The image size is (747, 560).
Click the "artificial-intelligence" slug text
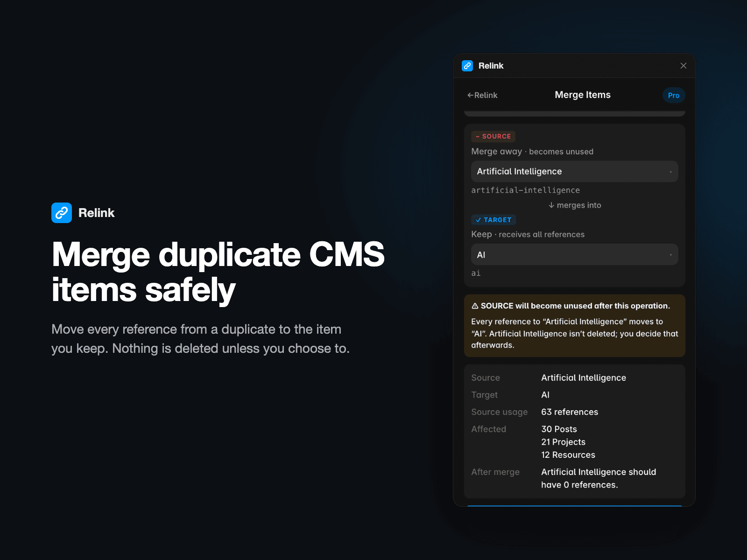(525, 190)
